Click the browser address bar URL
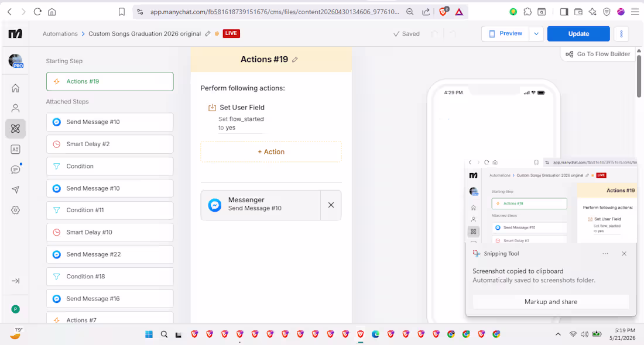 point(275,12)
